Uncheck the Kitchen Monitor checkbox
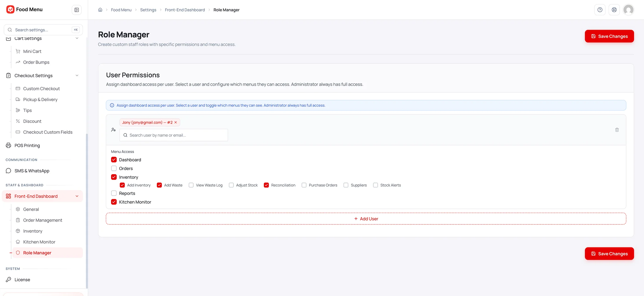The width and height of the screenshot is (644, 296). pyautogui.click(x=114, y=202)
